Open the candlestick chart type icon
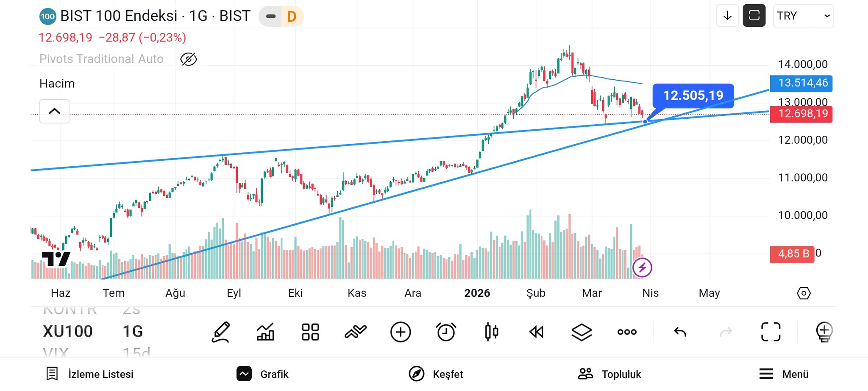This screenshot has height=391, width=868. point(491,332)
